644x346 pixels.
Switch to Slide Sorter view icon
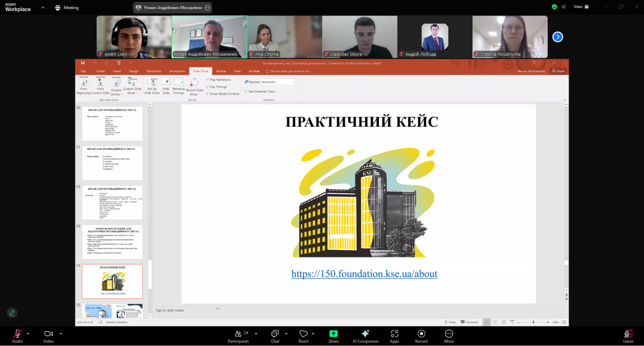(x=495, y=322)
